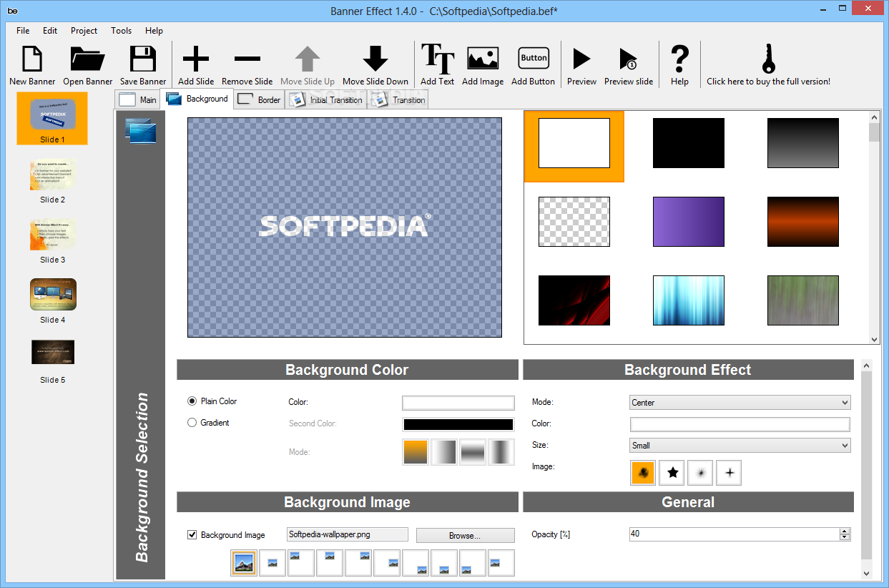Image resolution: width=889 pixels, height=588 pixels.
Task: Select the Plain Color radio button
Action: click(192, 401)
